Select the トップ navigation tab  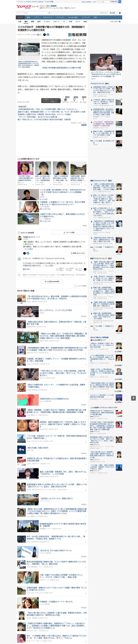tap(20, 17)
